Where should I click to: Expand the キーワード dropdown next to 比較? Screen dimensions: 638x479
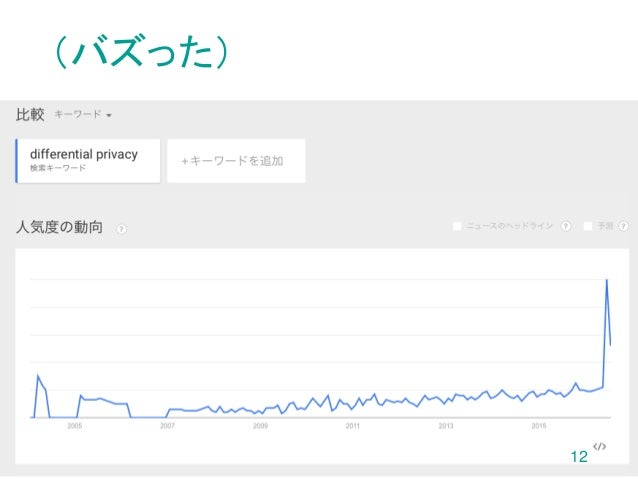pos(83,114)
